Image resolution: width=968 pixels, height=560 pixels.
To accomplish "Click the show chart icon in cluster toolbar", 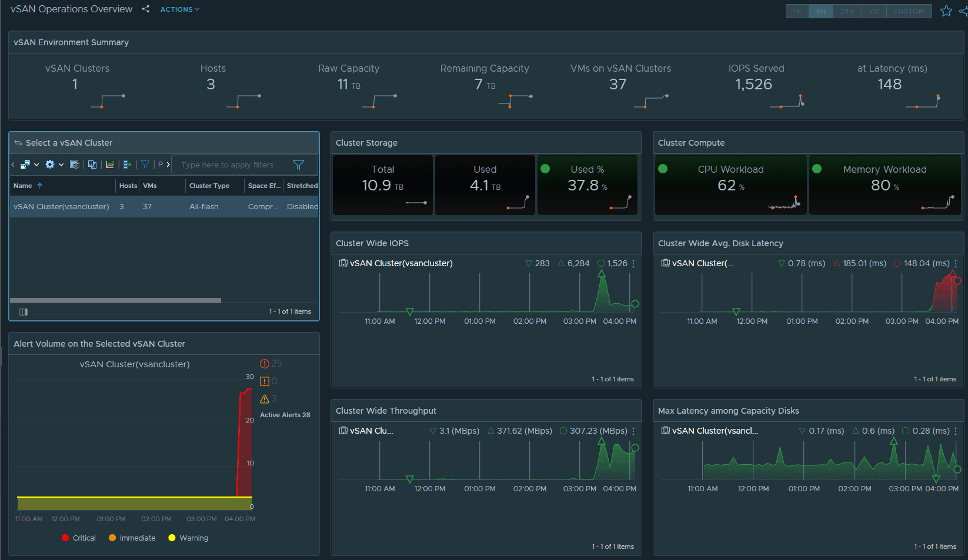I will [110, 165].
